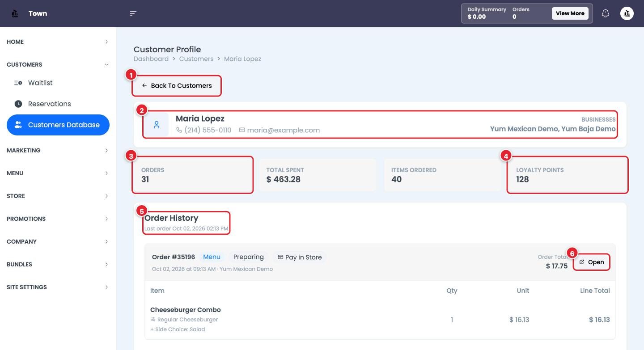The image size is (644, 350).
Task: Click the TOTAL SPENT $ 463.28 card
Action: [x=318, y=175]
